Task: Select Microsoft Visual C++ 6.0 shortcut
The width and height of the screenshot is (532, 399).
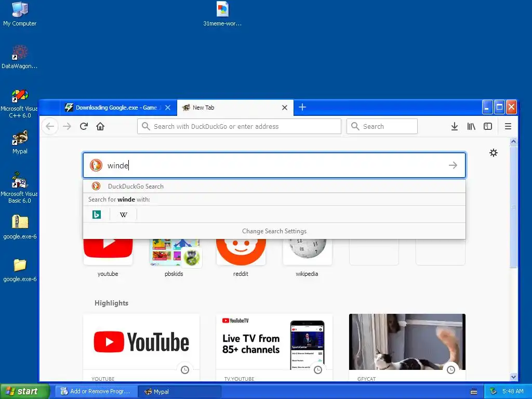Action: 20,103
